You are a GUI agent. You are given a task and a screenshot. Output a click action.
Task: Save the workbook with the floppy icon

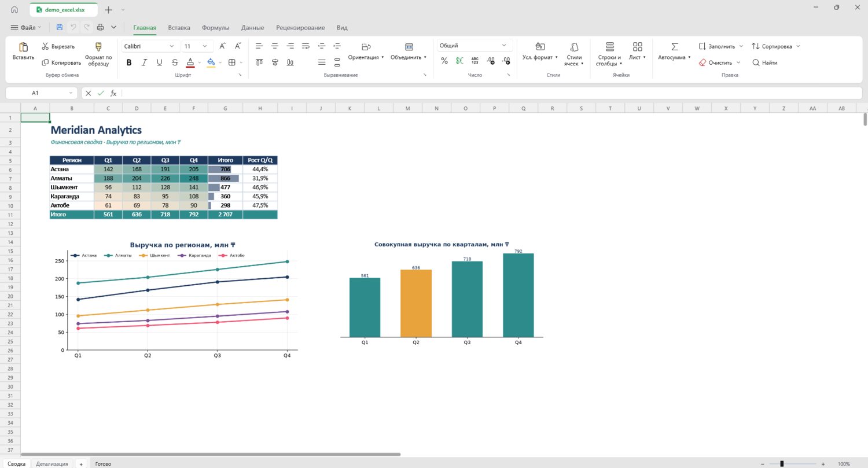(60, 27)
